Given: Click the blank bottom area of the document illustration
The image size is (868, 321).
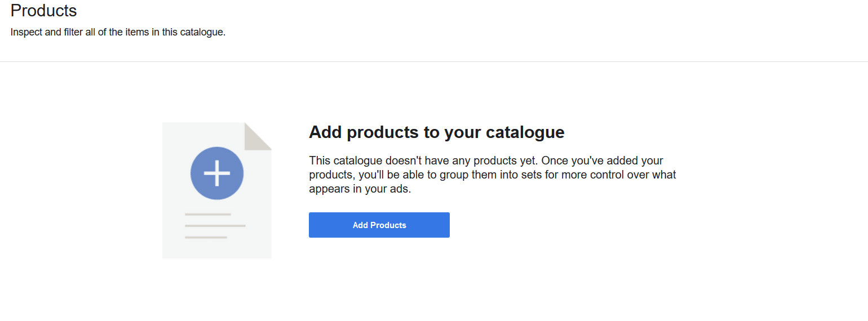Looking at the screenshot, I should (x=216, y=249).
